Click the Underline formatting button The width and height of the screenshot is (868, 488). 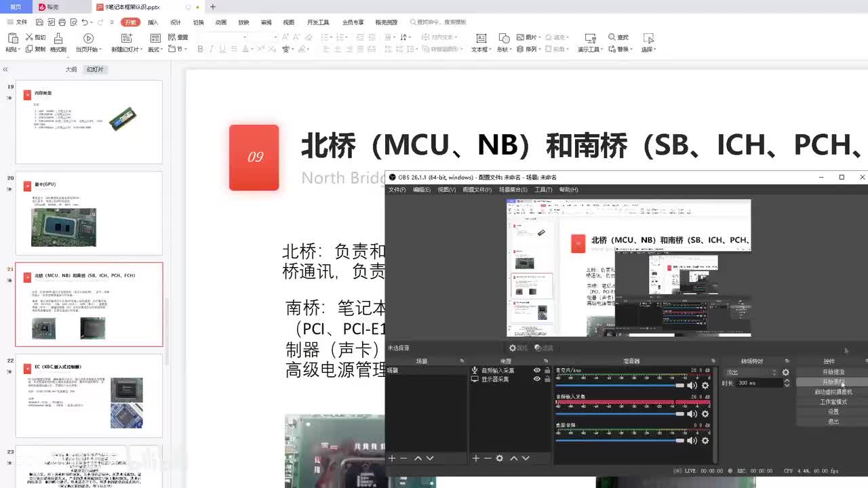click(222, 49)
